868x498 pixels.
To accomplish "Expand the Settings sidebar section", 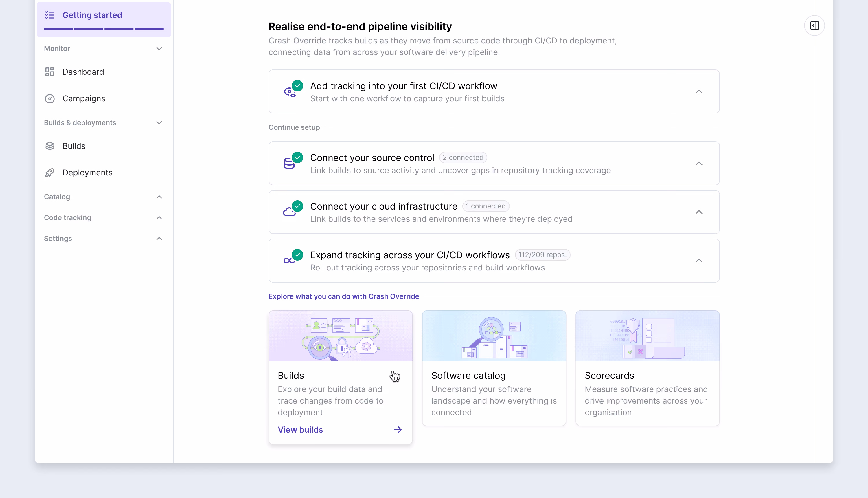I will [159, 239].
